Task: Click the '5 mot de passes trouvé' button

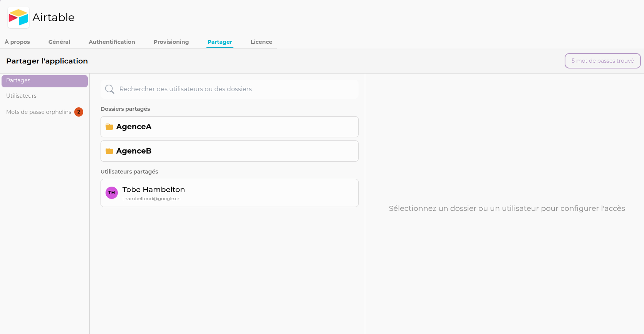Action: pos(602,61)
